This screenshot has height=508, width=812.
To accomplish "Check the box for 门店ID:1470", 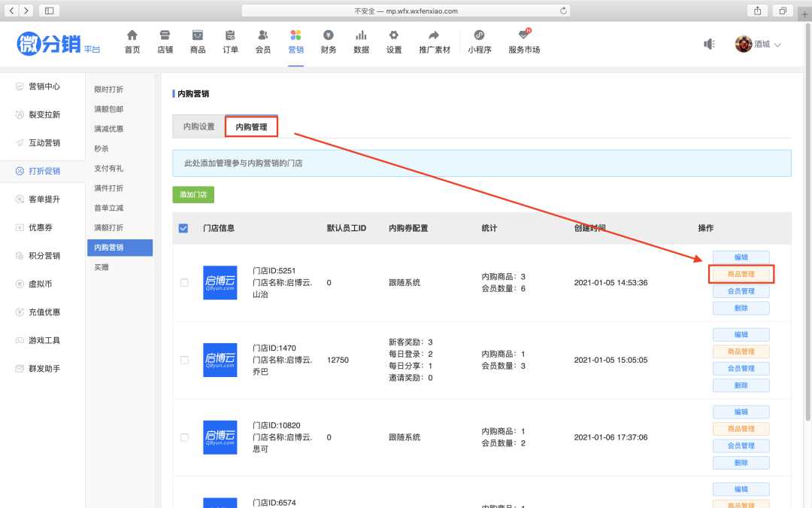I will click(x=184, y=360).
